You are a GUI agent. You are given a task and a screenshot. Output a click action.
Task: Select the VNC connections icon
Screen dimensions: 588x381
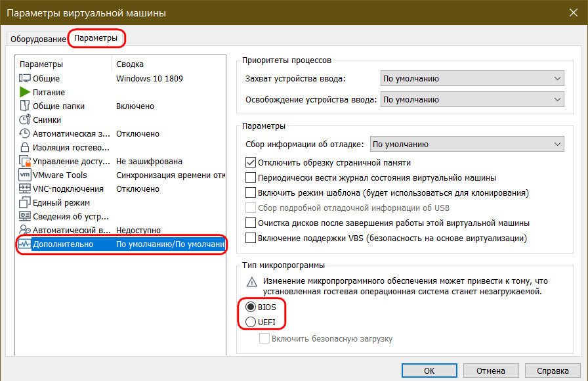click(x=25, y=189)
